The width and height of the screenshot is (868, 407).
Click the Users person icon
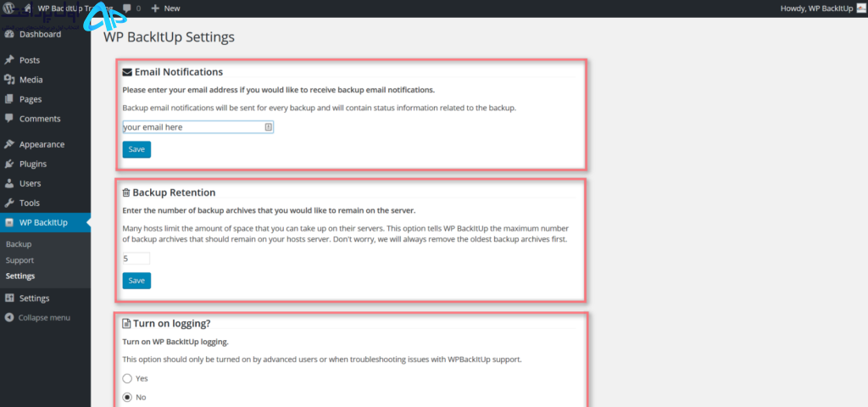tap(8, 183)
